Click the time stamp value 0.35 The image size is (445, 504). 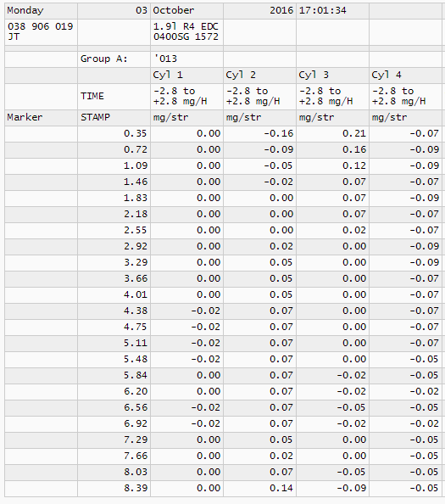click(x=114, y=134)
